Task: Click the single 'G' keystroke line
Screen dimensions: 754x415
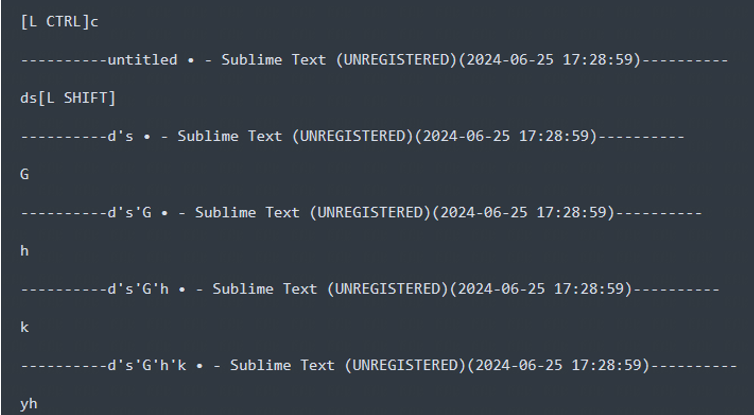Action: click(25, 174)
